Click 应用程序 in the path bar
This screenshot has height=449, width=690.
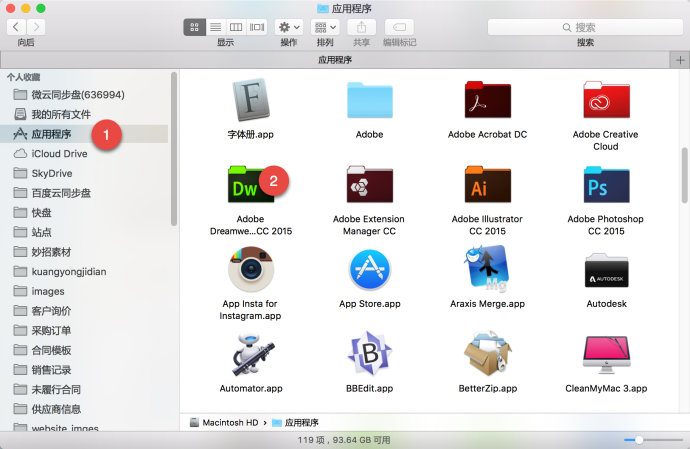pyautogui.click(x=295, y=423)
